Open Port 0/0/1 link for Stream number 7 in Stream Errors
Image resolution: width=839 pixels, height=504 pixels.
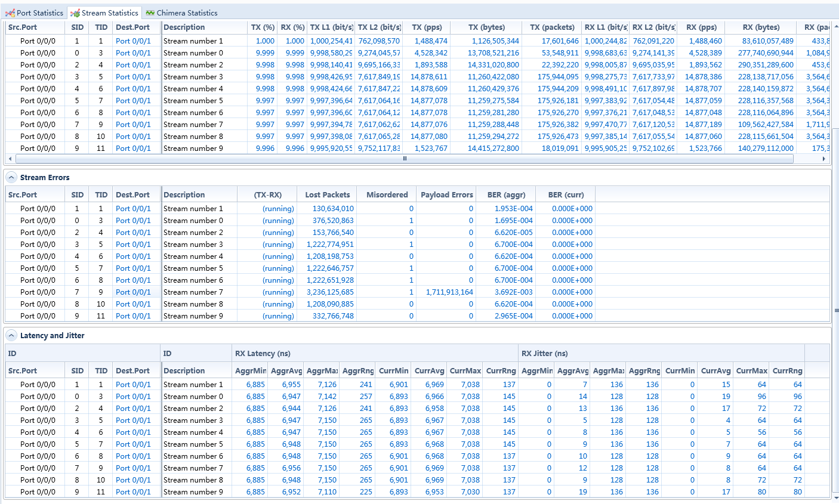(x=133, y=292)
